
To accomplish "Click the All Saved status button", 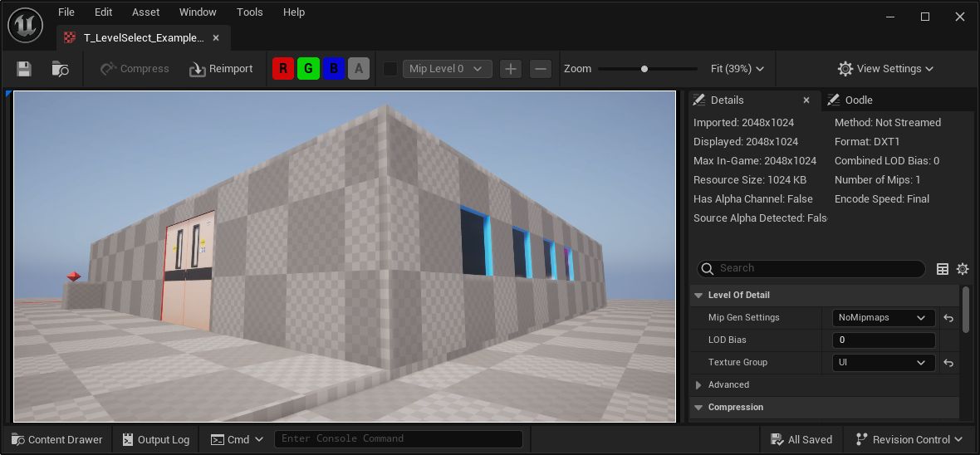I will click(801, 439).
